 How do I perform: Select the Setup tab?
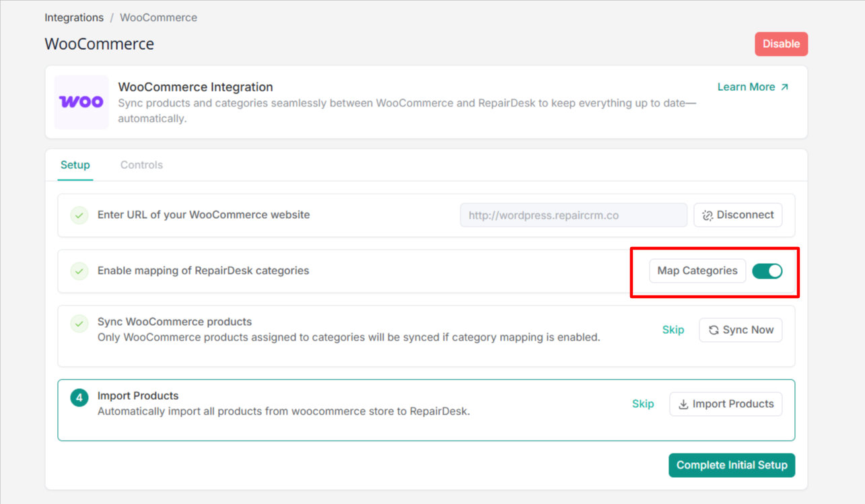tap(75, 165)
